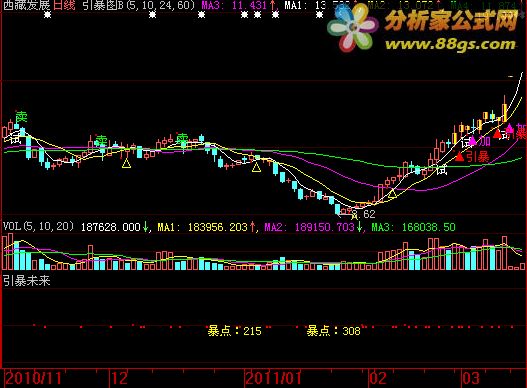527x388 pixels.
Task: Click the magenta 加 label above 引暴
Action: (485, 141)
